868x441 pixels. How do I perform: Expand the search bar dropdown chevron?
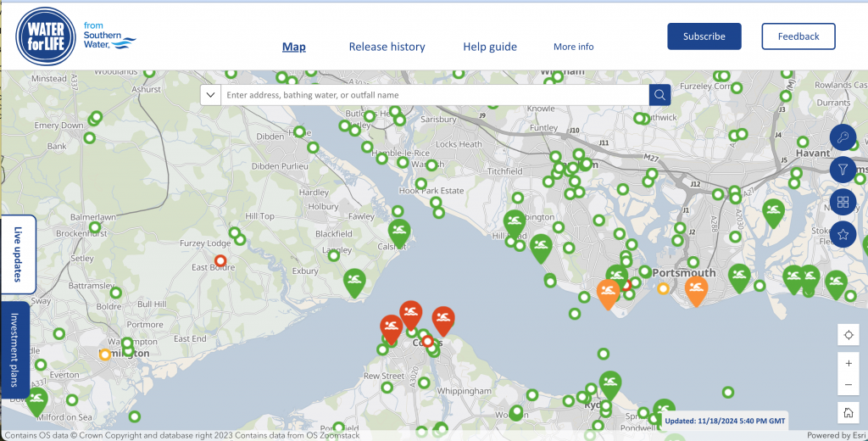[x=210, y=95]
